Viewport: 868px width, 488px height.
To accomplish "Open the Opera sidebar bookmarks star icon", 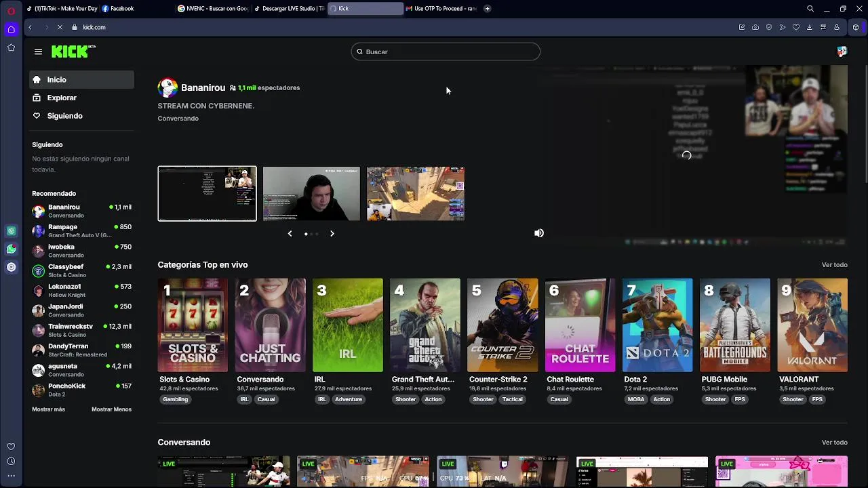I will 11,47.
